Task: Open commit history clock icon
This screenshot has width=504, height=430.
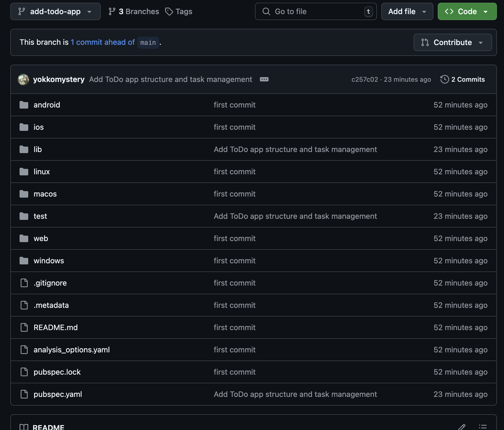Action: coord(445,79)
